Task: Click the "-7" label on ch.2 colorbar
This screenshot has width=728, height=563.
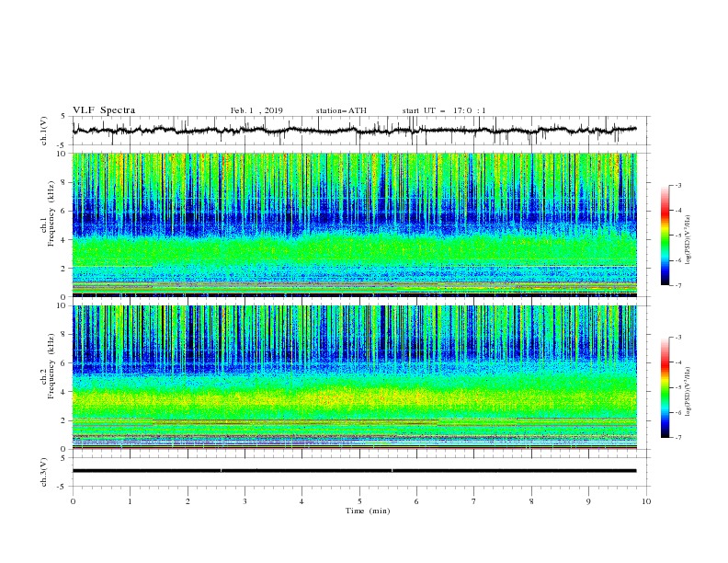Action: pyautogui.click(x=678, y=438)
